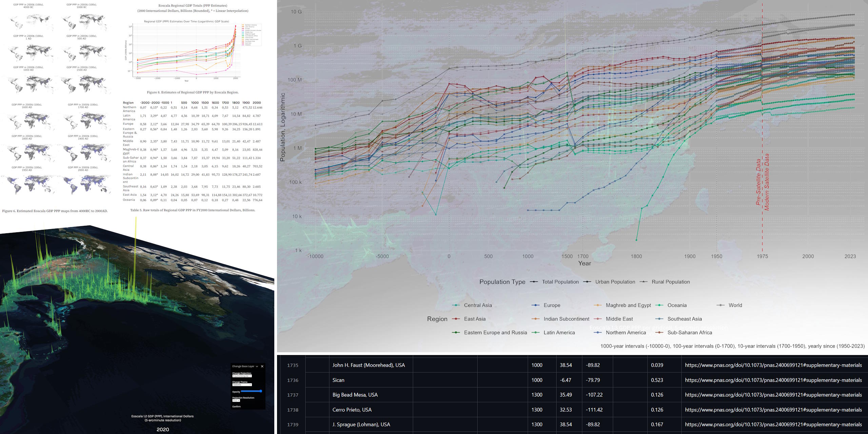Follow the PNAS link for Big Bead Mesa
Screen dimensions: 868x434
click(773, 395)
